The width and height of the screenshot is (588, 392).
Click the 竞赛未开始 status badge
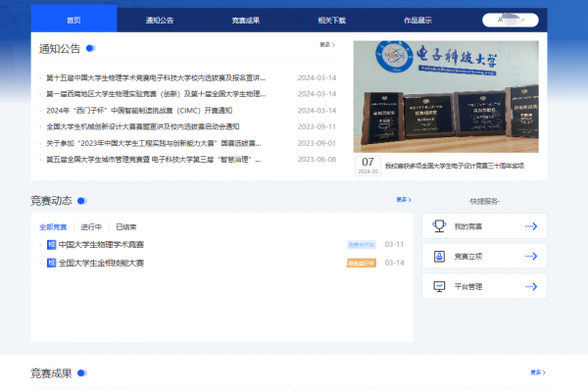(361, 245)
